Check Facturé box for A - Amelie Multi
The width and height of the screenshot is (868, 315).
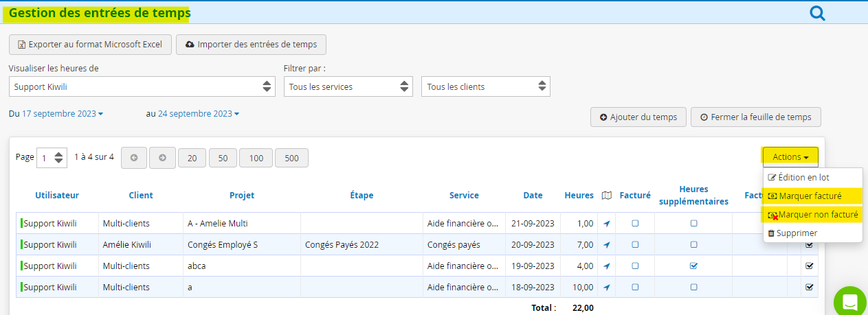click(635, 223)
